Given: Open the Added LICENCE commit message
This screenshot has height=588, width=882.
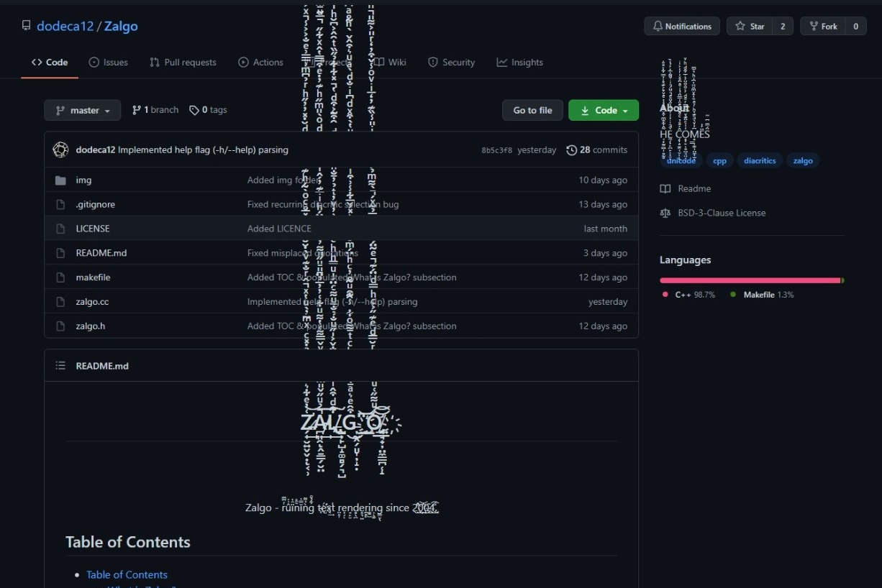Looking at the screenshot, I should point(279,229).
